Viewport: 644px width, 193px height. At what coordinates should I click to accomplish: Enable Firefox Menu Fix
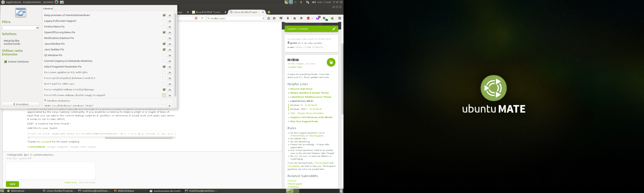(164, 27)
